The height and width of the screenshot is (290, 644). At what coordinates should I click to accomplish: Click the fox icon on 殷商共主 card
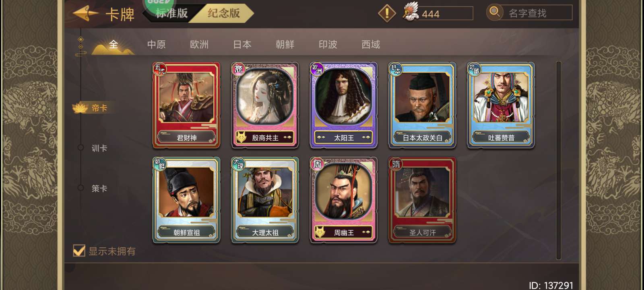(x=241, y=137)
